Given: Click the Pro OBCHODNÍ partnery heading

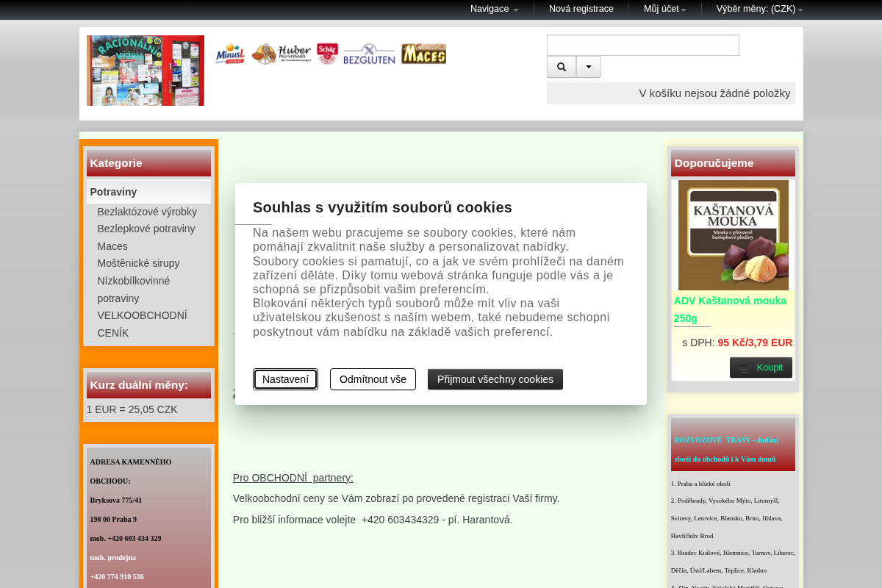Looking at the screenshot, I should [293, 478].
